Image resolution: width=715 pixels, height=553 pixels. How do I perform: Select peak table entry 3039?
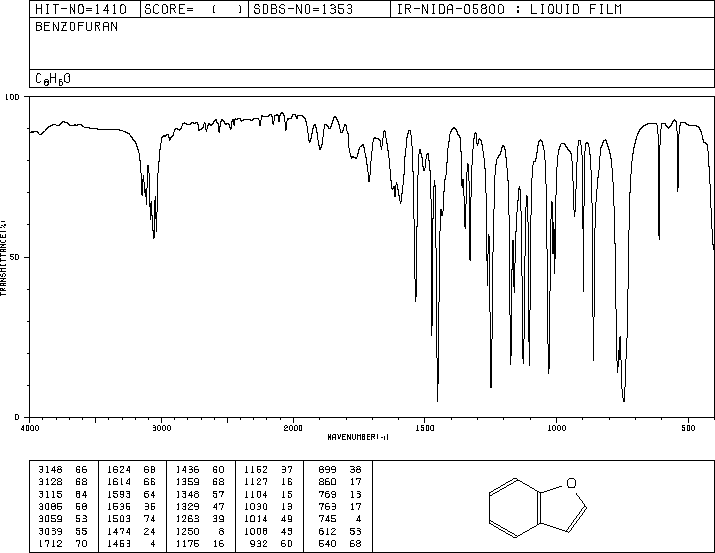(x=50, y=531)
